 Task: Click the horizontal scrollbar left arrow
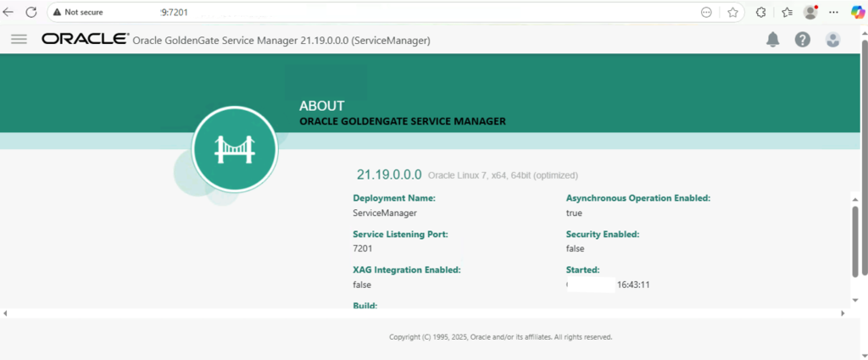(x=5, y=313)
